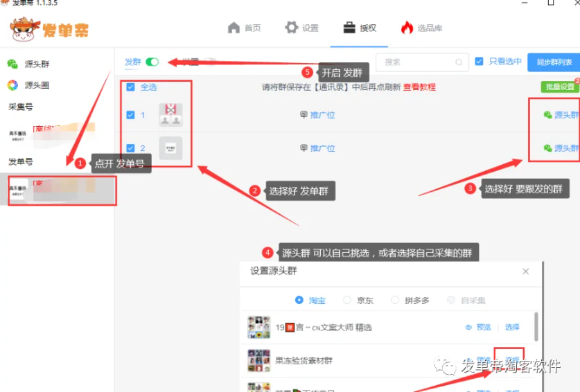Select the 拼多多 radio button
580x392 pixels.
[395, 300]
